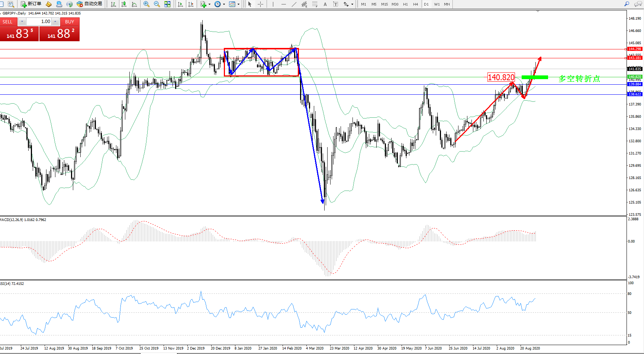The height and width of the screenshot is (354, 644).
Task: Increase trade volume with up arrow
Action: pyautogui.click(x=55, y=22)
